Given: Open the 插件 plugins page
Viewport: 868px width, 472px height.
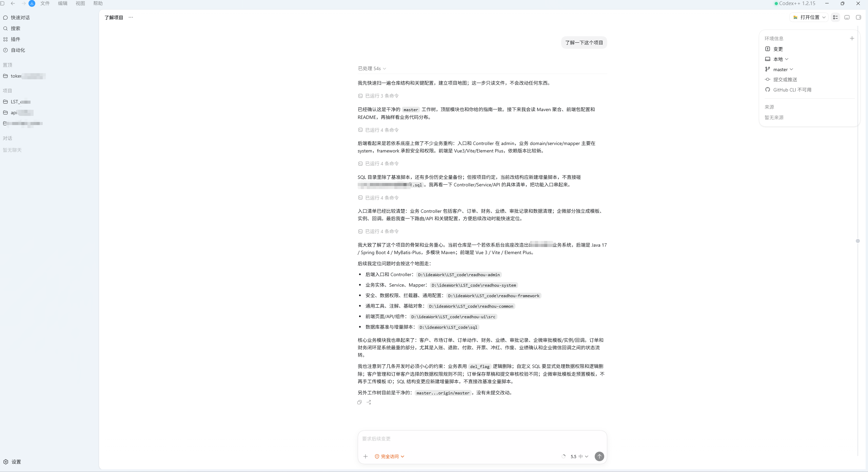Looking at the screenshot, I should (49, 39).
